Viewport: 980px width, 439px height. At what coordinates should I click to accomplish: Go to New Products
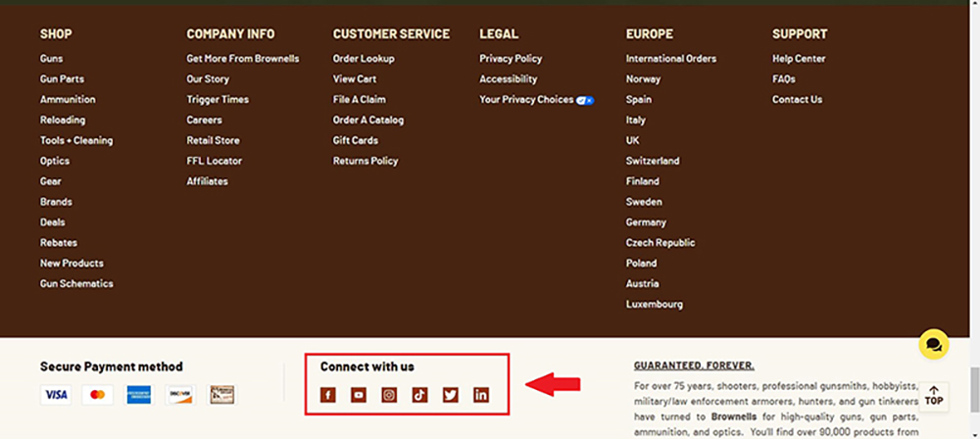click(72, 264)
